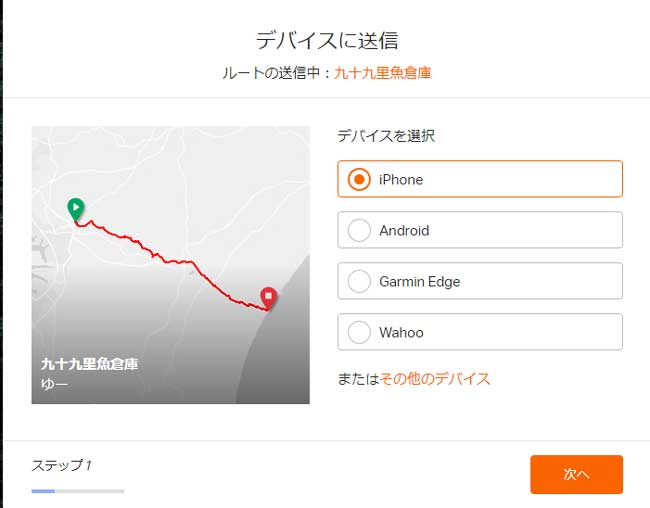Click the Garmin Edge option label
Screen dimensions: 650x508
420,281
